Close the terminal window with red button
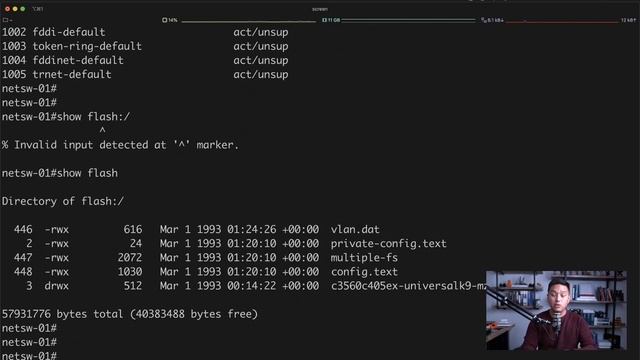The image size is (640, 360). [x=7, y=9]
